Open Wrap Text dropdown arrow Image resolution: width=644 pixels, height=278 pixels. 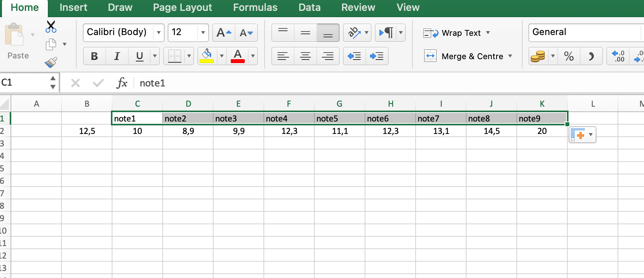tap(488, 33)
